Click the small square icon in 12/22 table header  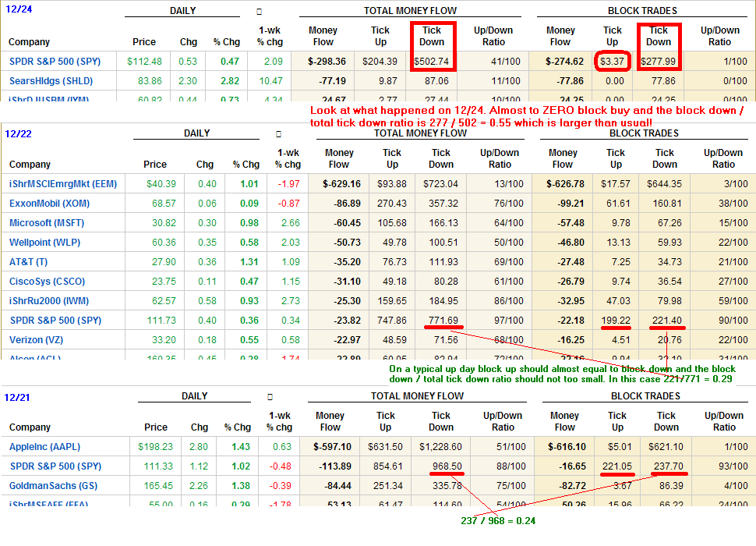[278, 134]
